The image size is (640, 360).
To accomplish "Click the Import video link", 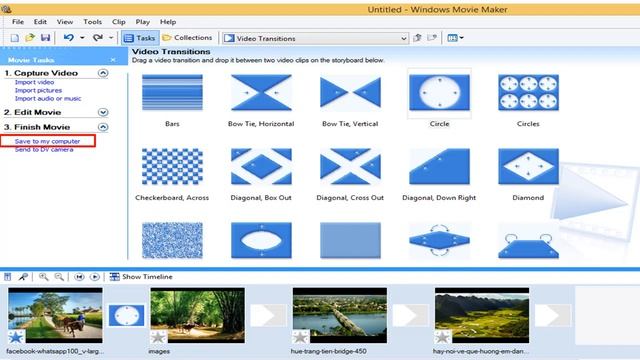I will pos(34,82).
